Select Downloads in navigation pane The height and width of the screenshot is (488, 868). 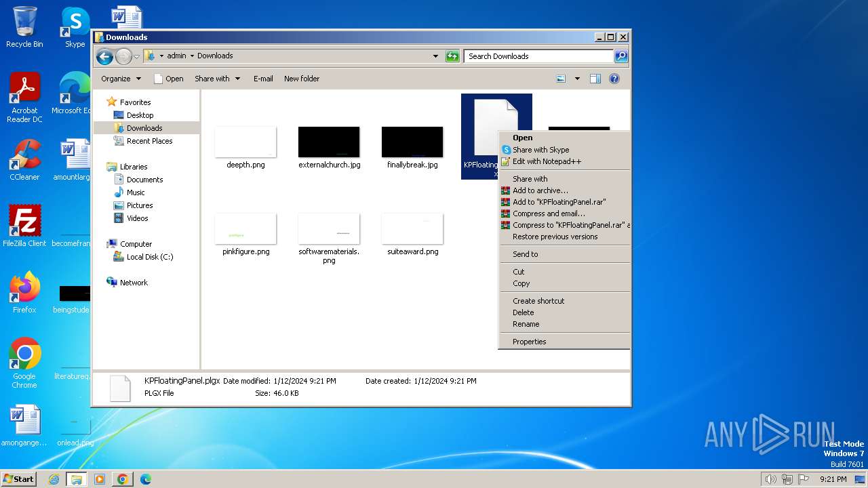click(x=144, y=128)
